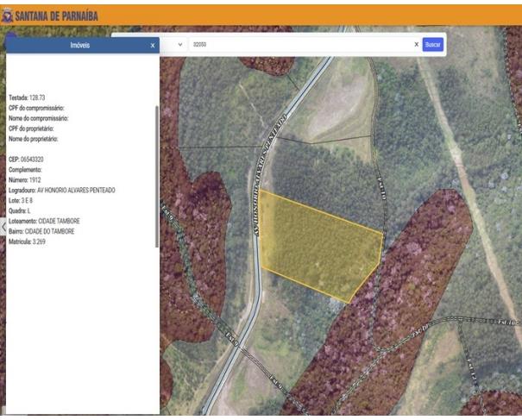This screenshot has height=420, width=522.
Task: Click the Santana de Parnaíba header title
Action: pyautogui.click(x=57, y=16)
